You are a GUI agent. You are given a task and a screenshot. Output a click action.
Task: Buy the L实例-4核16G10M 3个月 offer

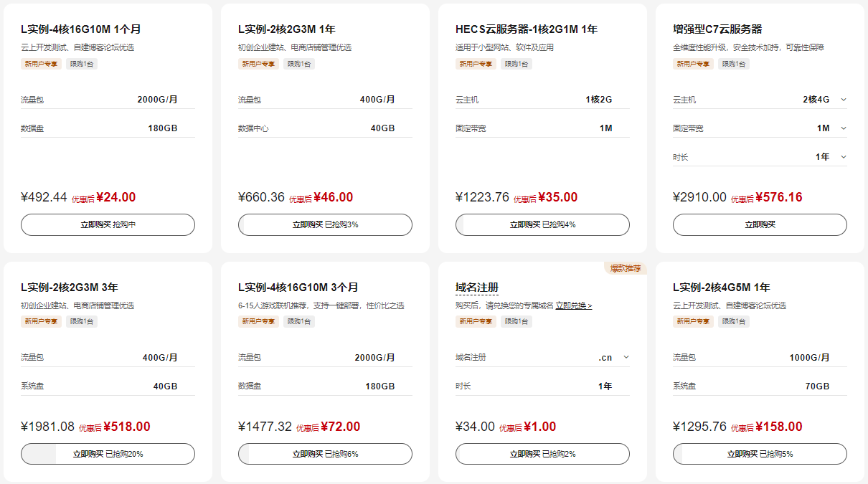325,454
